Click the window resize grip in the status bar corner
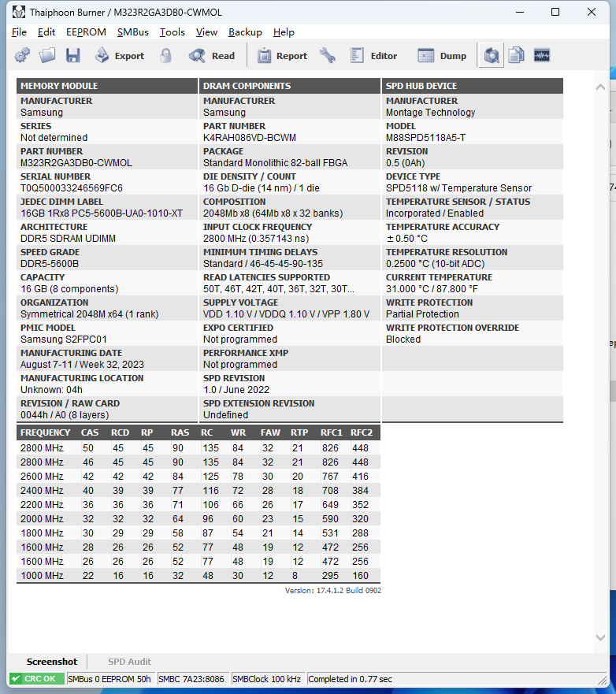 pos(603,679)
